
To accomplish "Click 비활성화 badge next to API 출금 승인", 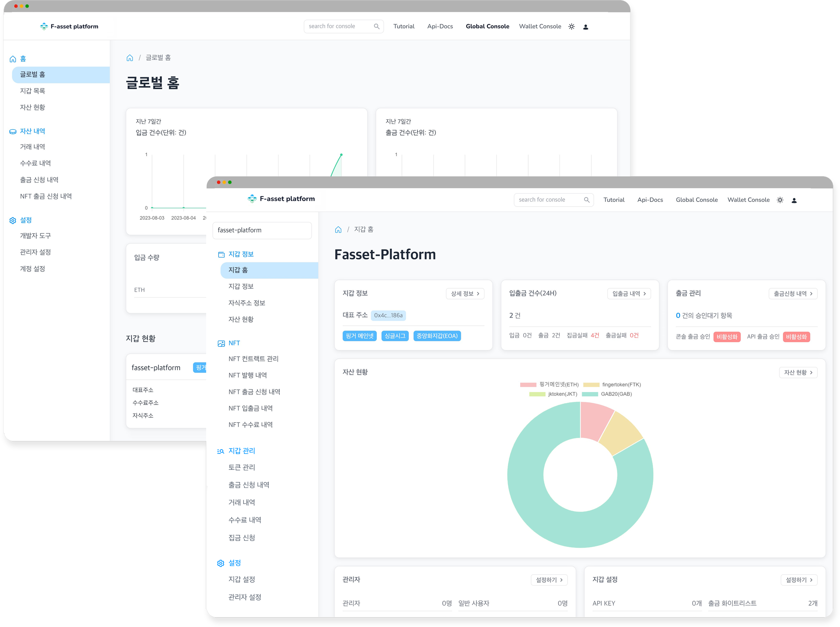I will [796, 337].
